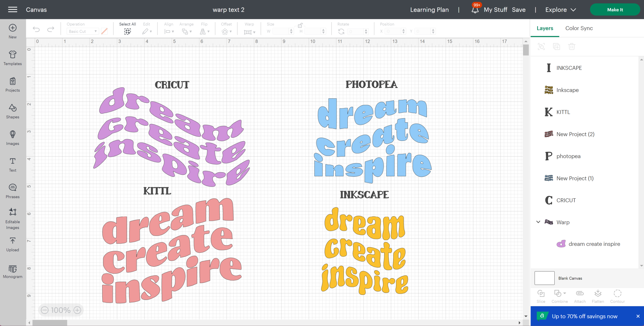This screenshot has width=644, height=326.
Task: Close the 70% off savings banner
Action: click(x=638, y=316)
